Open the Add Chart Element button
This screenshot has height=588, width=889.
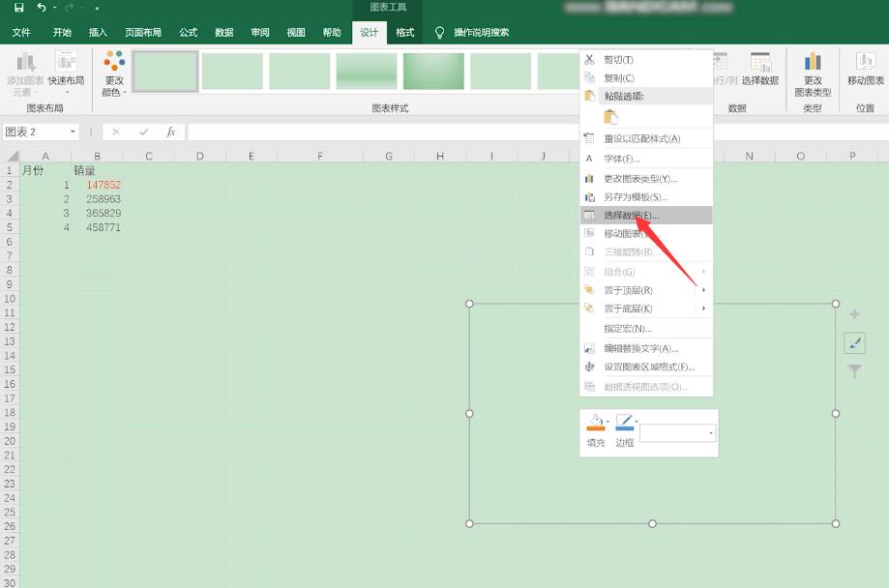(x=25, y=73)
